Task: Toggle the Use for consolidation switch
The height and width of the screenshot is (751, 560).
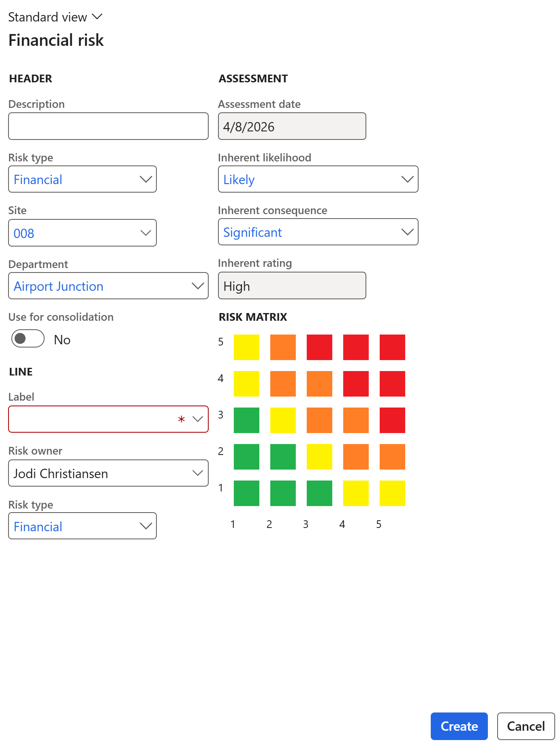Action: point(28,339)
